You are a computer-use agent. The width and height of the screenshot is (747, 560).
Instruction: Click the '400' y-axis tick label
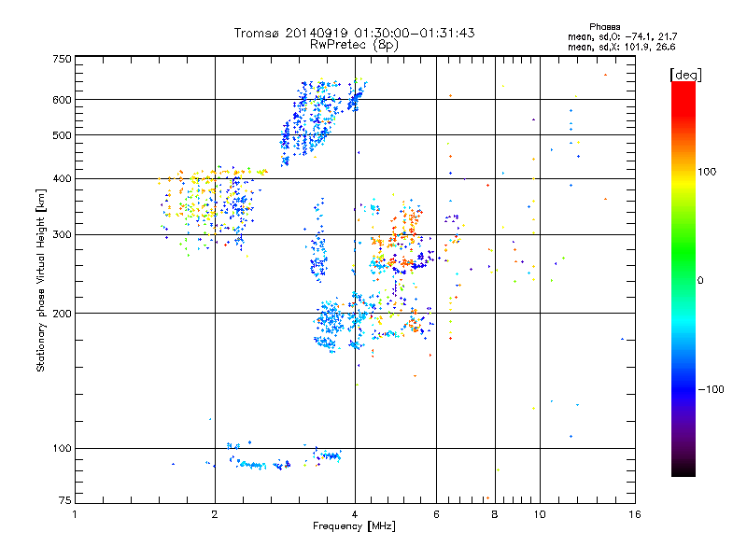pyautogui.click(x=62, y=179)
